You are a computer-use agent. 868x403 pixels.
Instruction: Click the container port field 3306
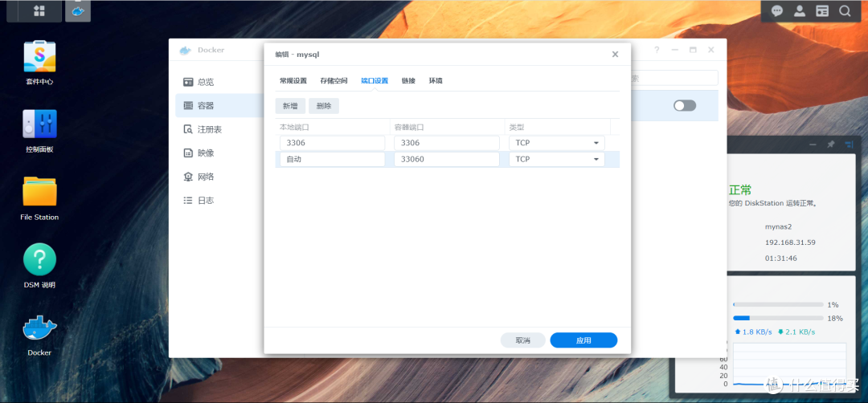point(447,143)
